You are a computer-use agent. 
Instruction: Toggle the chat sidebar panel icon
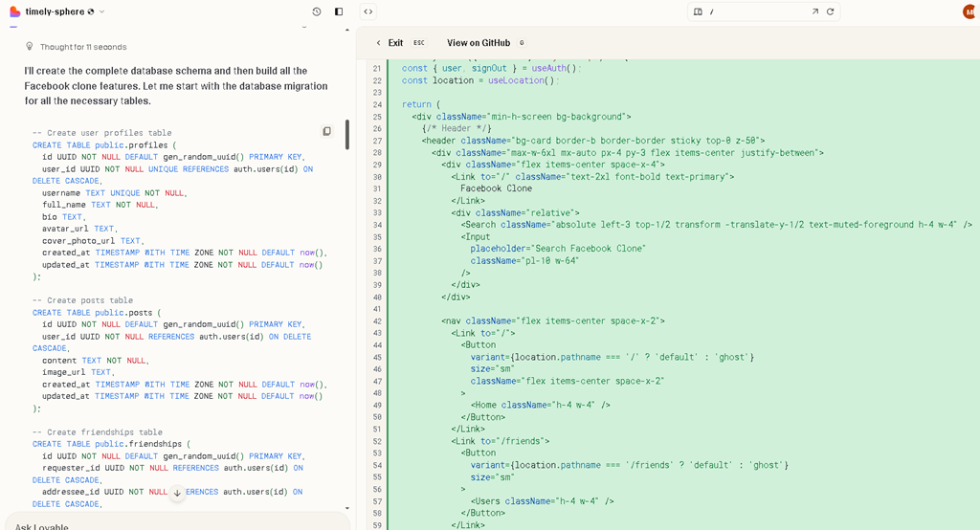pyautogui.click(x=339, y=11)
